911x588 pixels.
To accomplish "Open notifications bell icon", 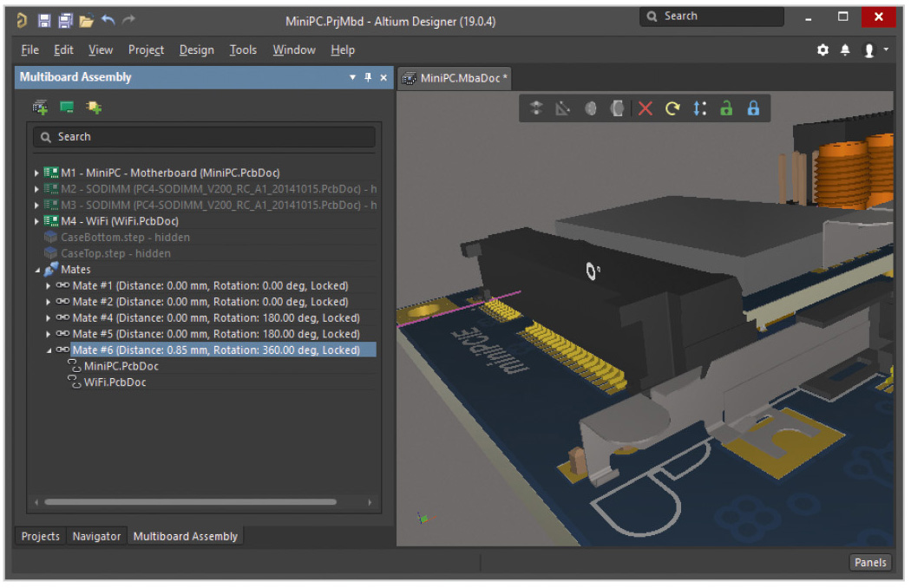I will 845,50.
